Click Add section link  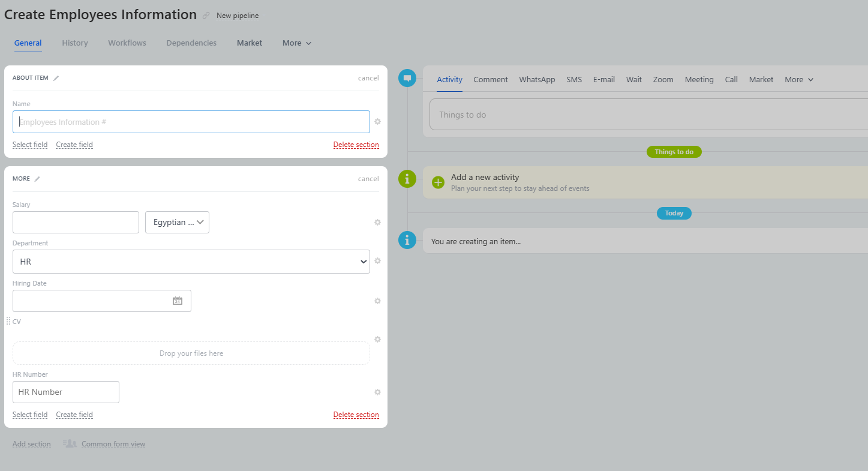pos(32,445)
